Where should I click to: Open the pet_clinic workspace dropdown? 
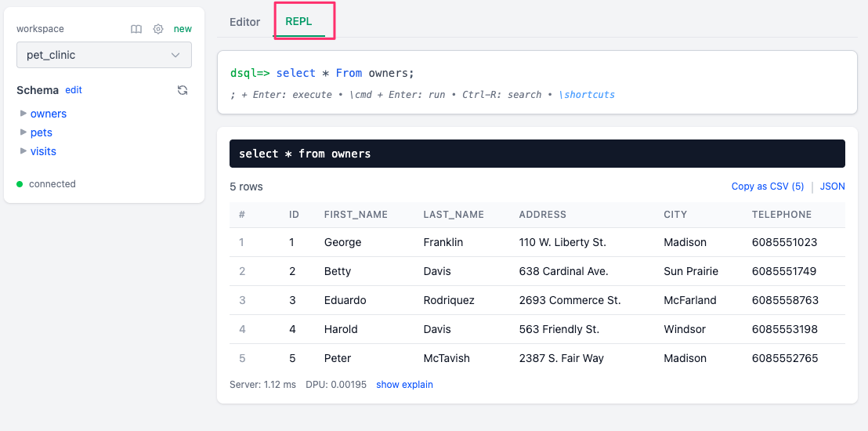[104, 55]
